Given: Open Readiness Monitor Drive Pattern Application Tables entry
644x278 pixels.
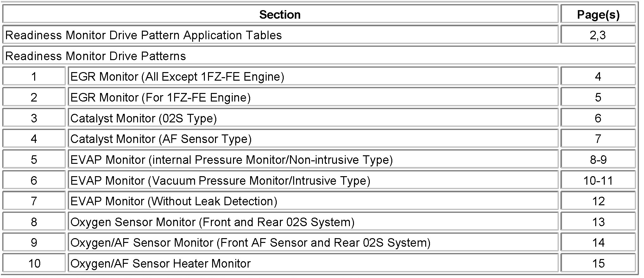Looking at the screenshot, I should 143,35.
